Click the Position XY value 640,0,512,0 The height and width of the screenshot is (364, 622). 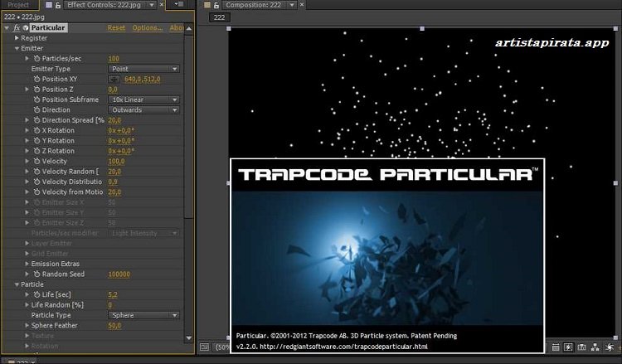(143, 80)
